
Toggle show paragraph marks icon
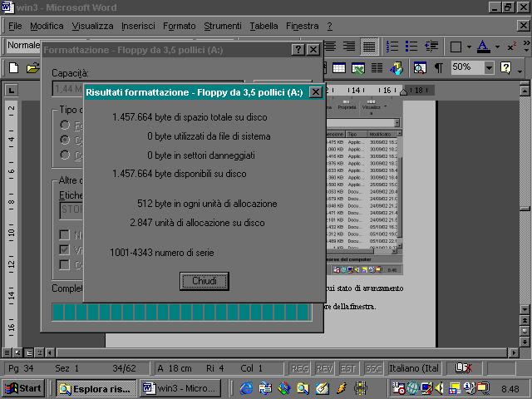(438, 67)
